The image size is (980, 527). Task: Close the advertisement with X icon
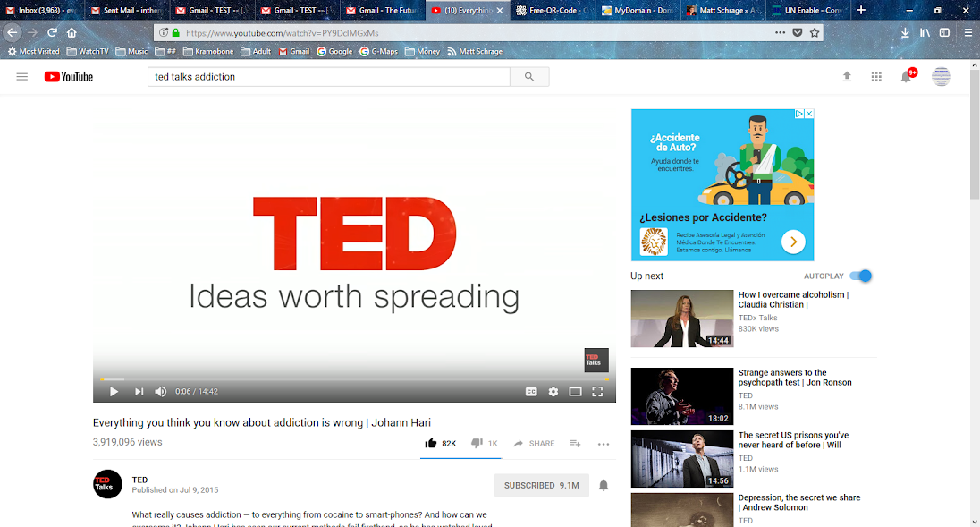click(808, 114)
